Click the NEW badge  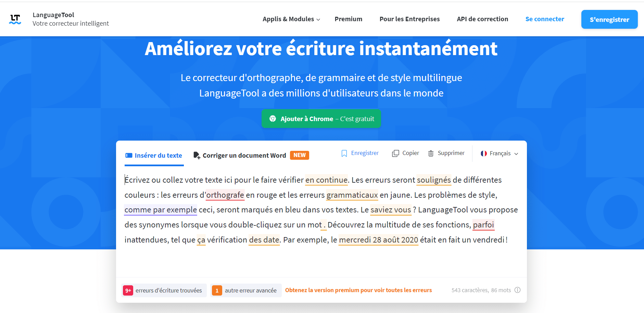pyautogui.click(x=300, y=155)
